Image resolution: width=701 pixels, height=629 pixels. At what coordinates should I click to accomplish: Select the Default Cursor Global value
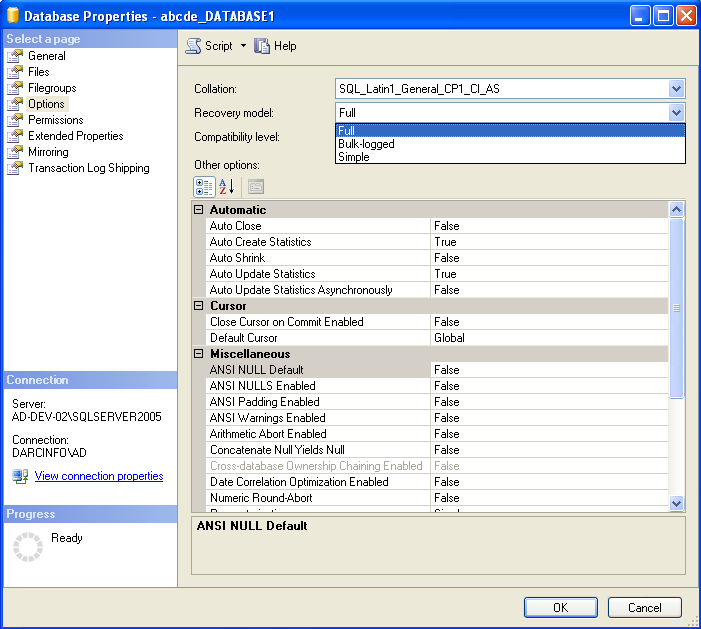[x=549, y=338]
